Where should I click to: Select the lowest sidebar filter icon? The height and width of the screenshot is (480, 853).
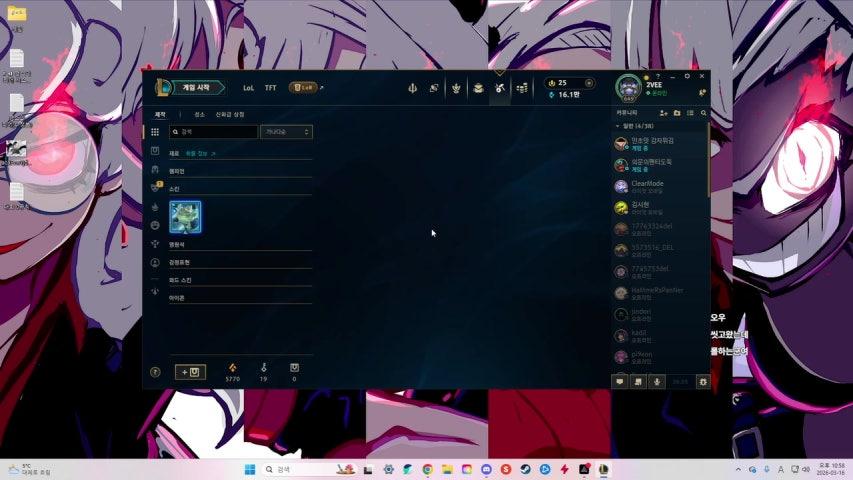point(155,291)
